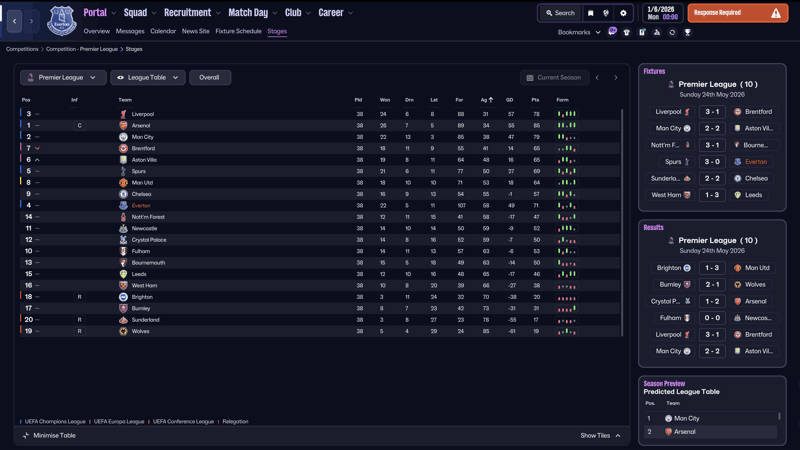Open the purple messages speech-bubble bookmark
This screenshot has height=450, width=800.
tap(612, 32)
